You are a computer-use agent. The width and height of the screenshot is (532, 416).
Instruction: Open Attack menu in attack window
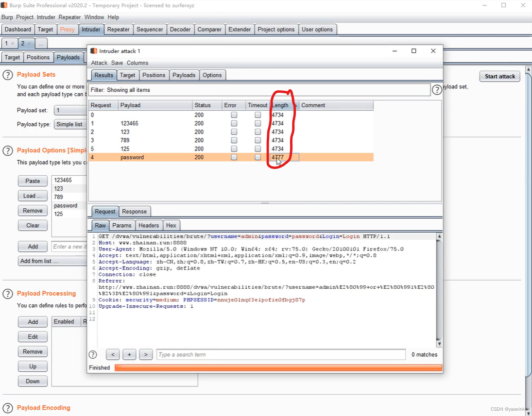(x=99, y=63)
